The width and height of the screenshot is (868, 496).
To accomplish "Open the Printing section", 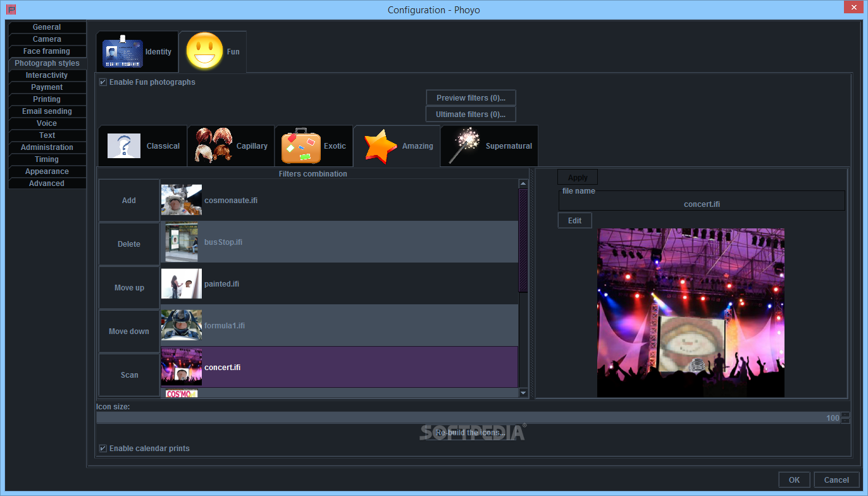I will (47, 99).
